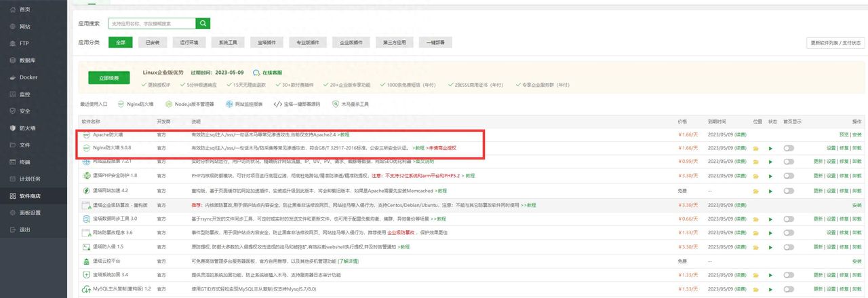Click the Nginx防火墙 9.0.8 row icon

click(86, 147)
